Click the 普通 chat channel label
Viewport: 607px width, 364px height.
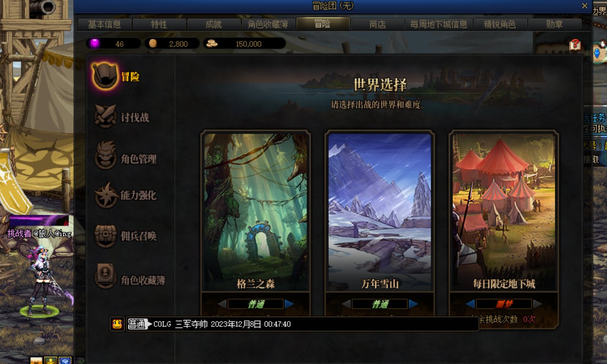(x=137, y=324)
